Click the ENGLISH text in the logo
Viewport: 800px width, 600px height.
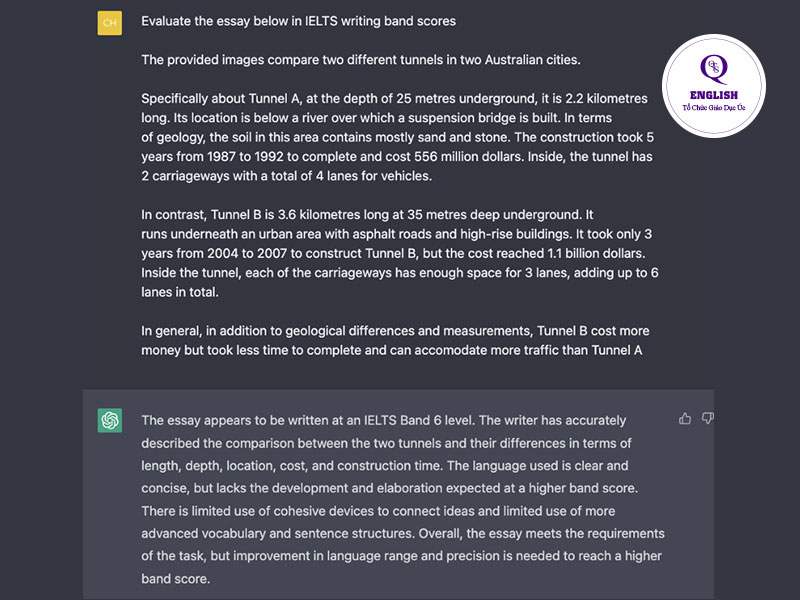point(713,95)
